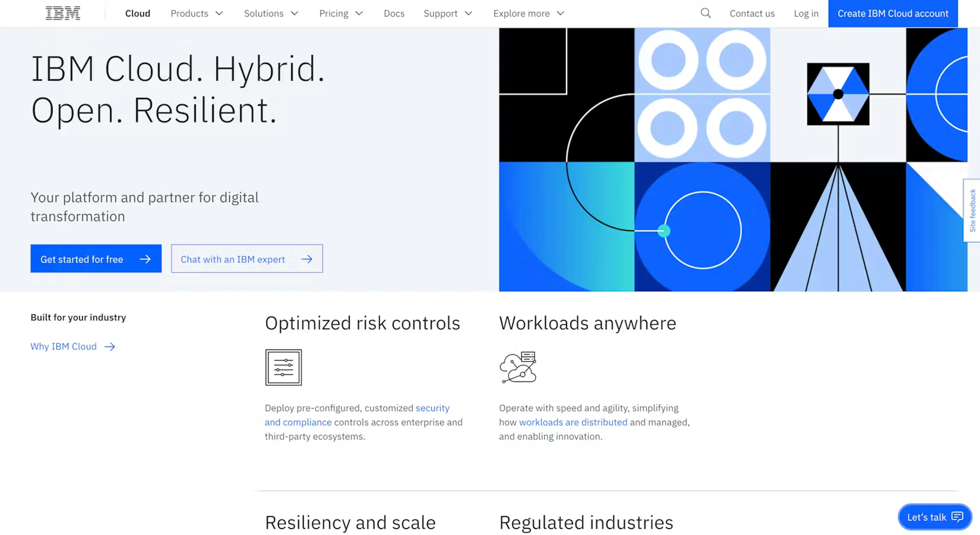Click the arrow in Get started for free

[x=145, y=259]
